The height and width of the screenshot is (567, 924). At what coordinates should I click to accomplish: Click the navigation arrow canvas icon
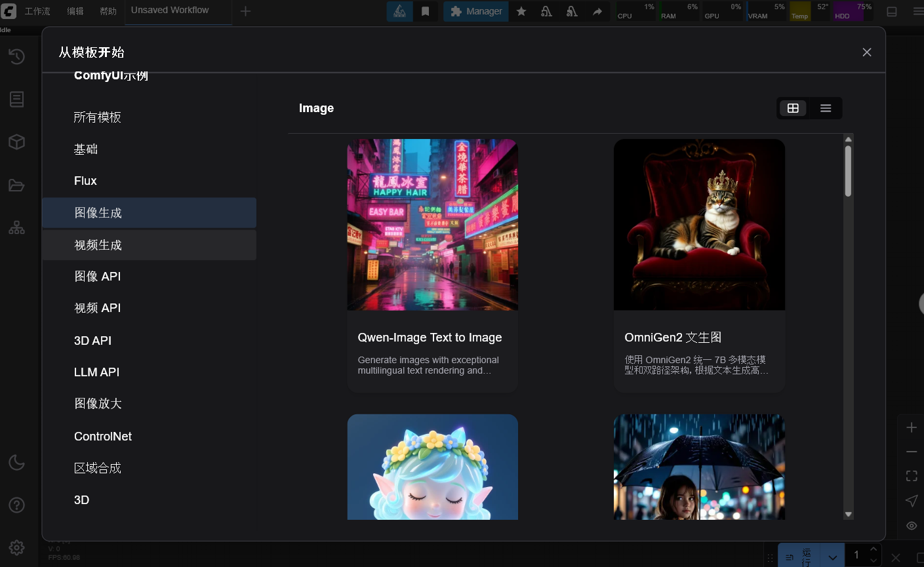[912, 501]
